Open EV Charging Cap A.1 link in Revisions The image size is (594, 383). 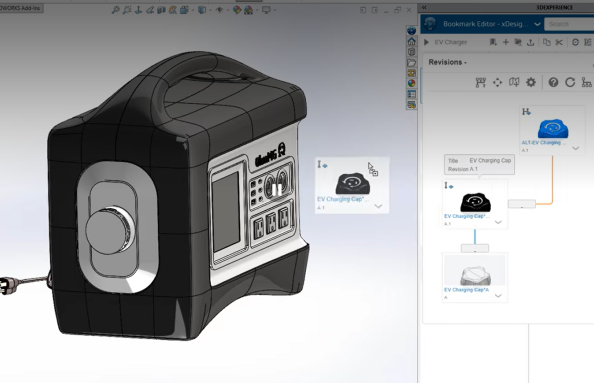pyautogui.click(x=467, y=216)
